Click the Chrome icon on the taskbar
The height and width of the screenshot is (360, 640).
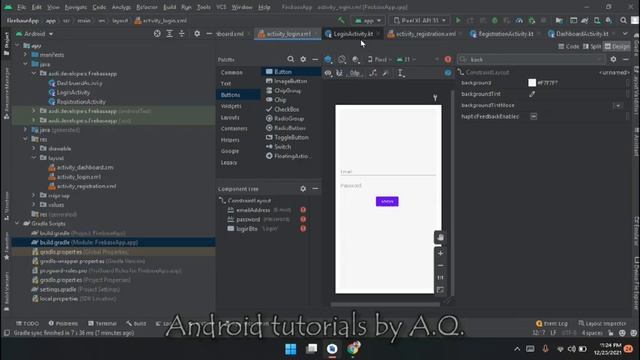[x=353, y=349]
